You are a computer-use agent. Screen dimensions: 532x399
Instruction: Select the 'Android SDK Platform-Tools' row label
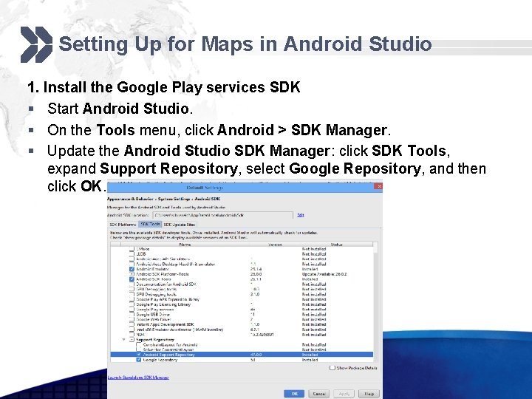(x=162, y=274)
